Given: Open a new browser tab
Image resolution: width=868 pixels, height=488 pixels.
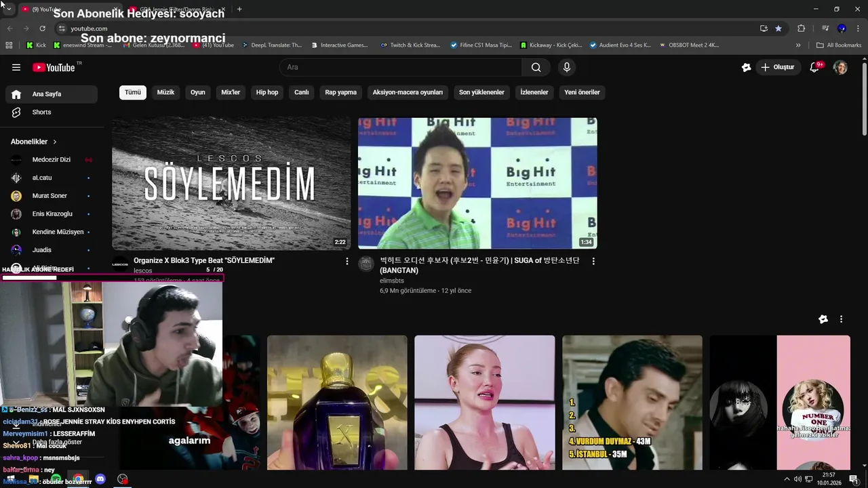Looking at the screenshot, I should tap(239, 9).
